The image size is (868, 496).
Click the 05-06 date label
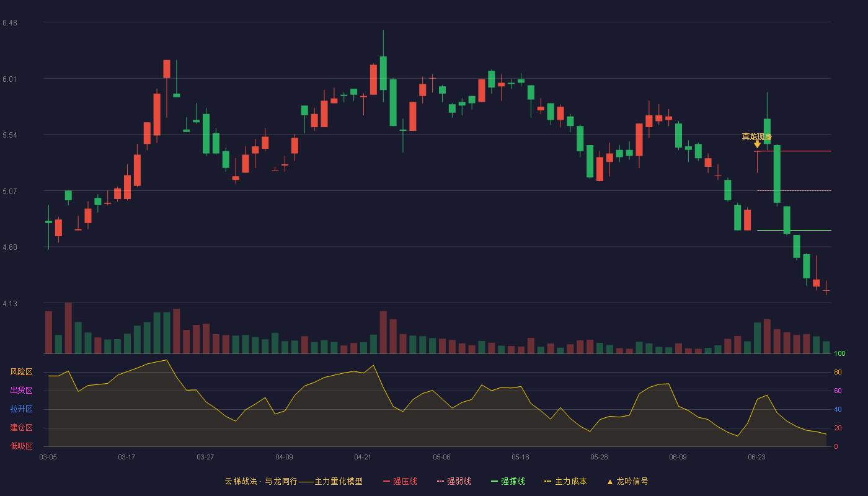point(441,457)
